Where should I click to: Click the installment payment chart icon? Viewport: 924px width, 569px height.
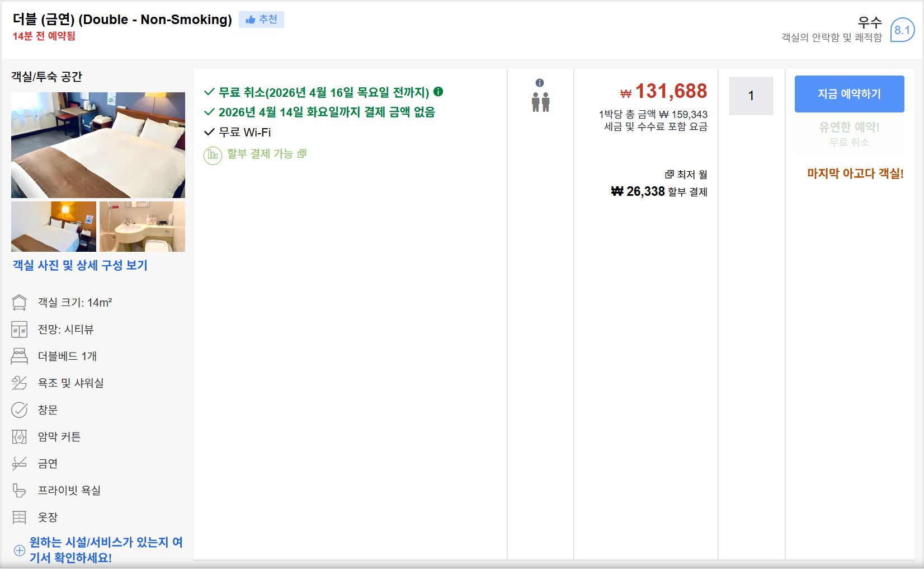[x=213, y=155]
